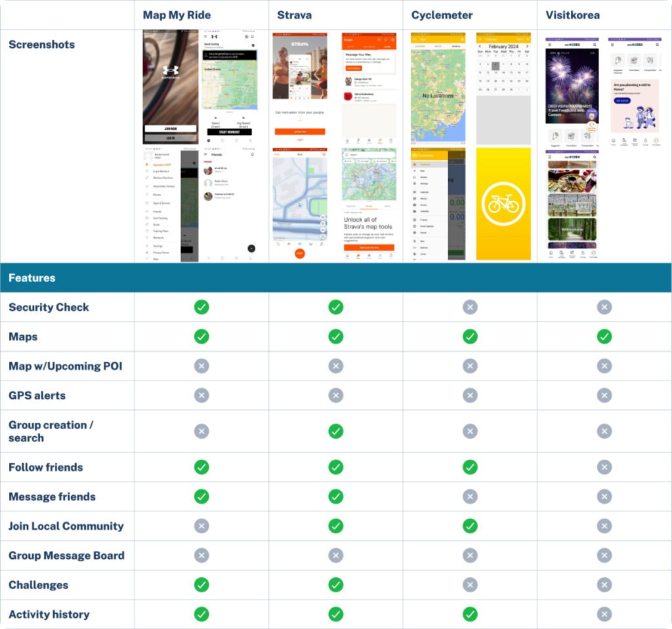Click the Security Check checkmark under Strava
672x629 pixels.
335,307
